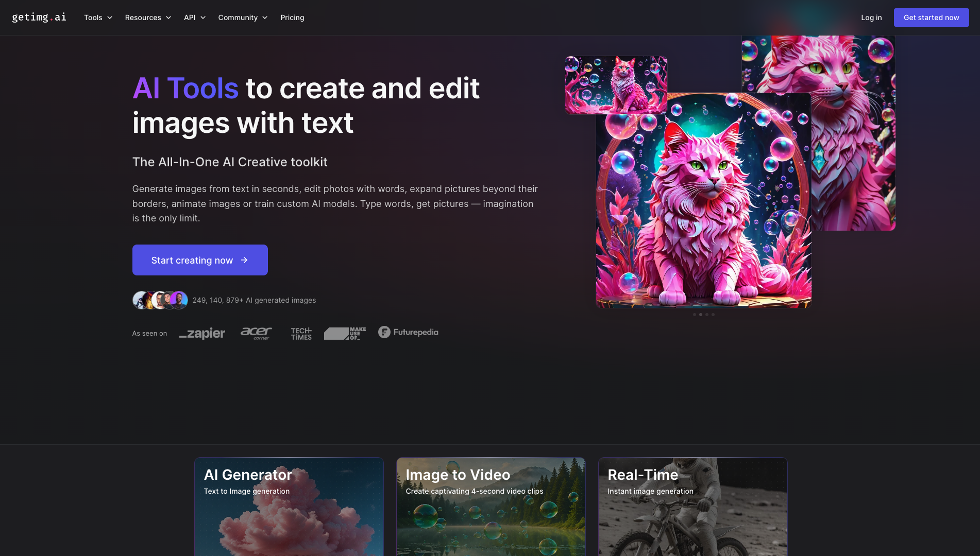Click the Acer Corner logo
980x556 pixels.
[256, 333]
